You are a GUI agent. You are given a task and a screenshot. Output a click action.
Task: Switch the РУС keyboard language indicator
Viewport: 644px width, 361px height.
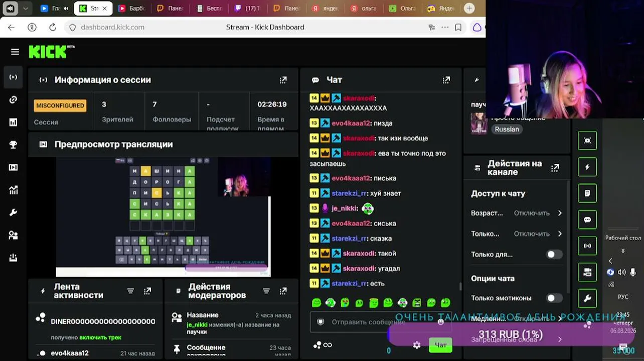[623, 297]
